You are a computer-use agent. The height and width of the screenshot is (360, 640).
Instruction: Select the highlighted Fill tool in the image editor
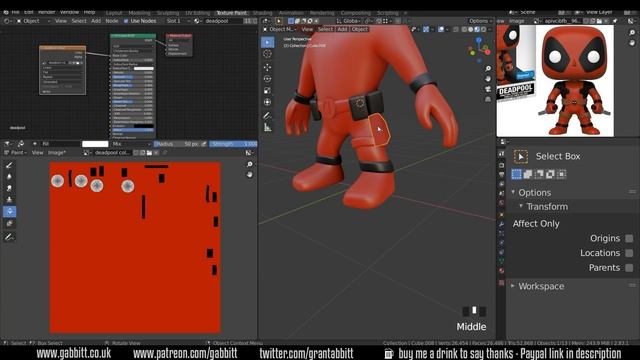click(x=9, y=211)
